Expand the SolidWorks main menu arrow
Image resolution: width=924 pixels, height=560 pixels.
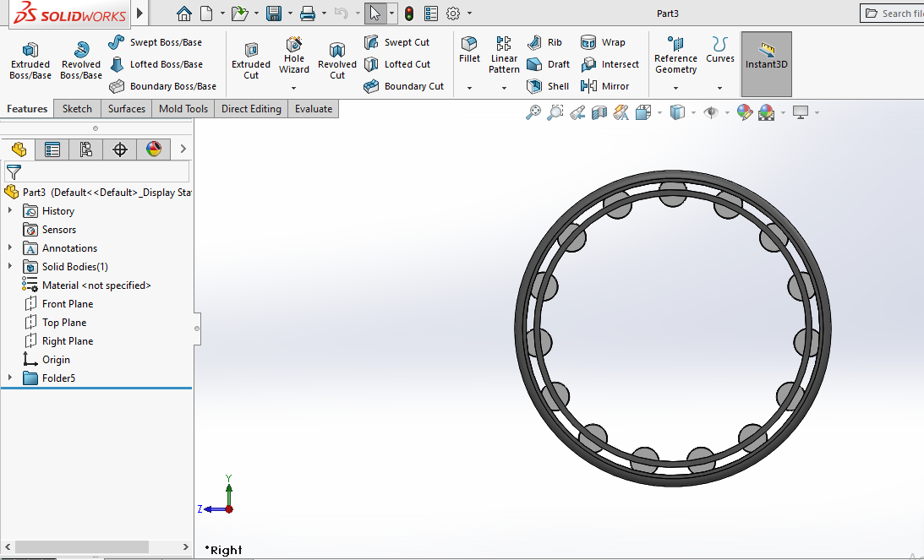pos(139,13)
